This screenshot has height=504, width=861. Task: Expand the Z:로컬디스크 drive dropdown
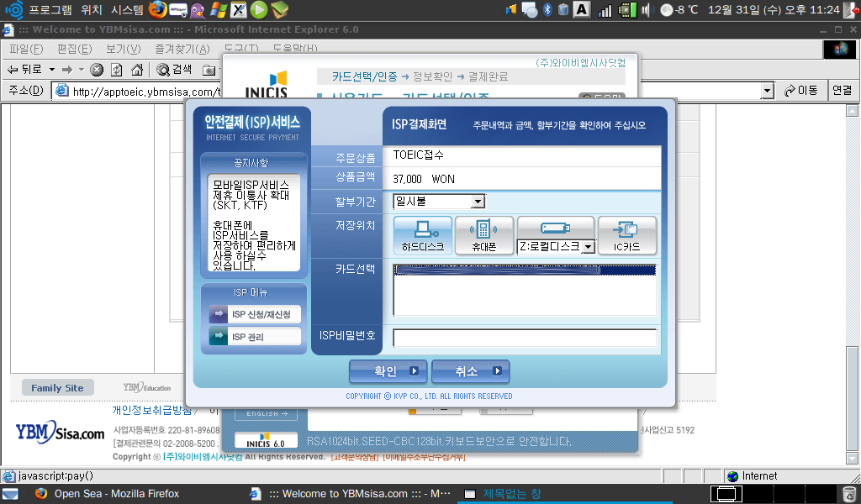[x=588, y=247]
